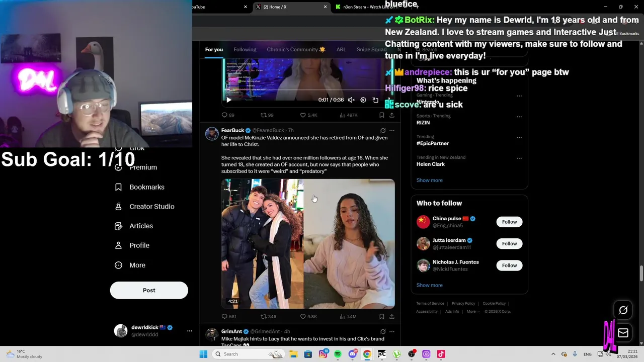644x362 pixels.
Task: Open options for the RIZIN trend
Action: (519, 117)
